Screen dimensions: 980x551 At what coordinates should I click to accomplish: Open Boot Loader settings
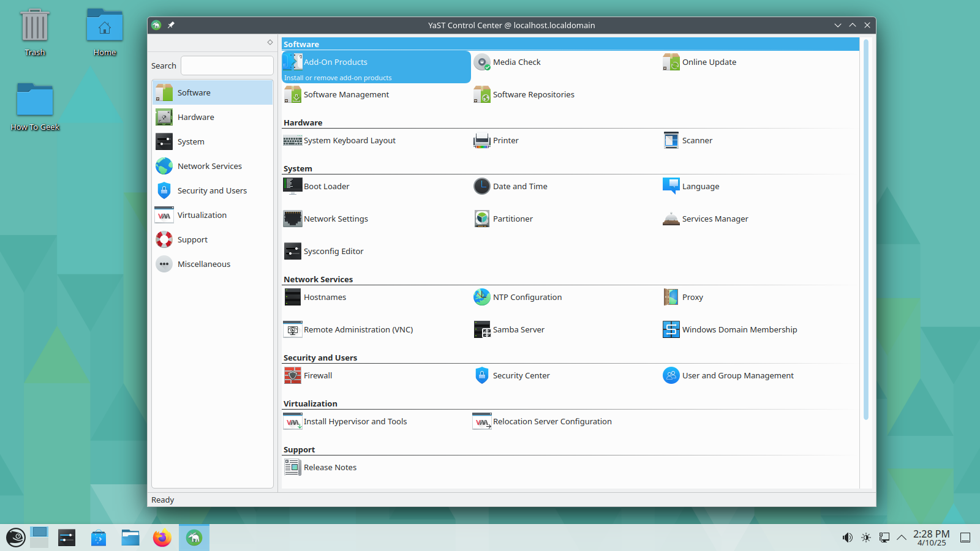click(x=317, y=187)
